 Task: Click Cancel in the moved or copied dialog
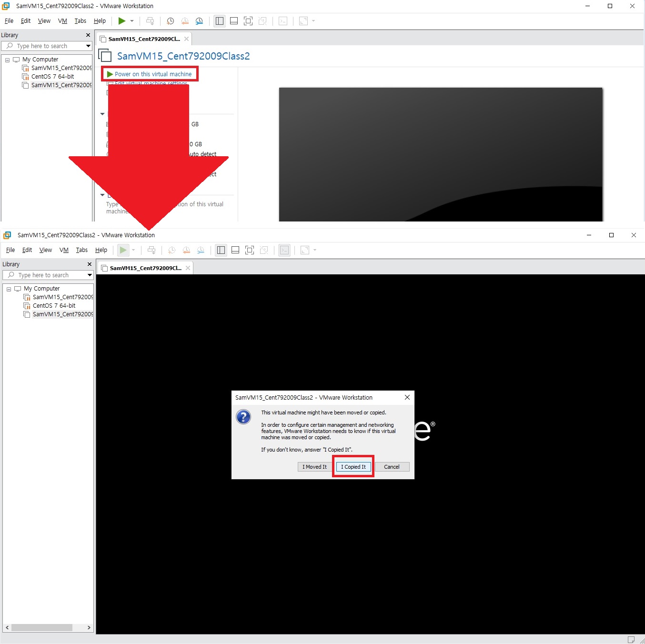coord(392,467)
